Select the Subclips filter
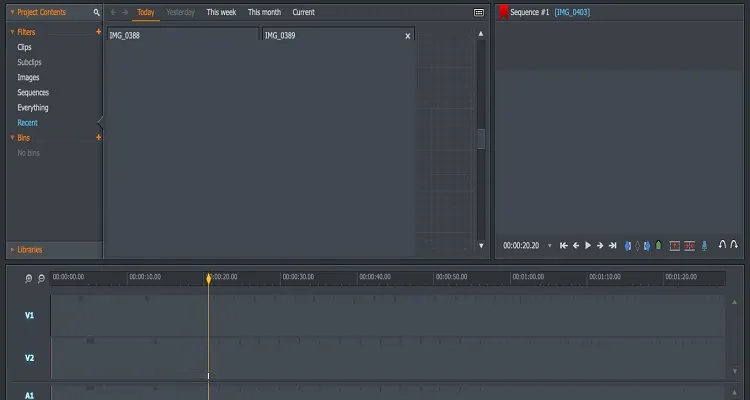This screenshot has height=400, width=750. [29, 62]
